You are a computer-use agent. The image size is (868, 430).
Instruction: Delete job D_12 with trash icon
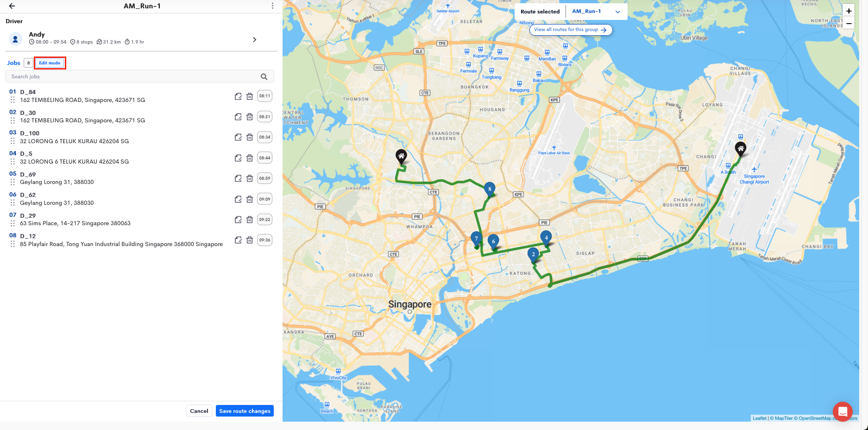pos(250,240)
